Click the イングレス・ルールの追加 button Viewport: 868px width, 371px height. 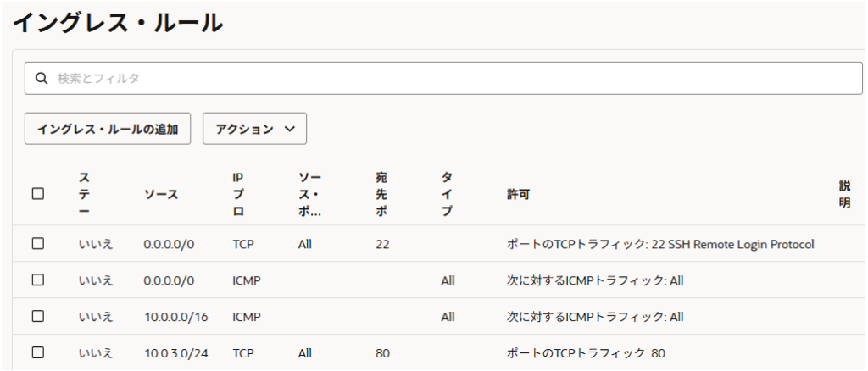(108, 129)
